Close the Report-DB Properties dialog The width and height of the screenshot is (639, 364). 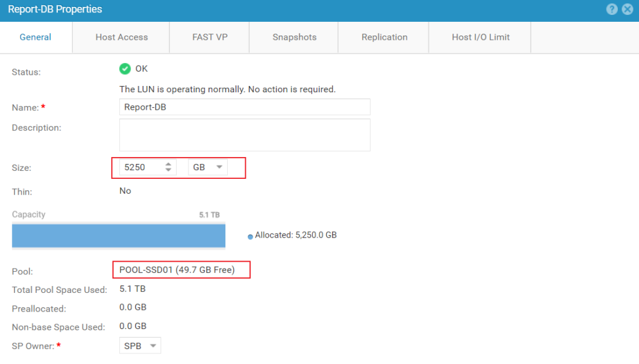(x=627, y=9)
